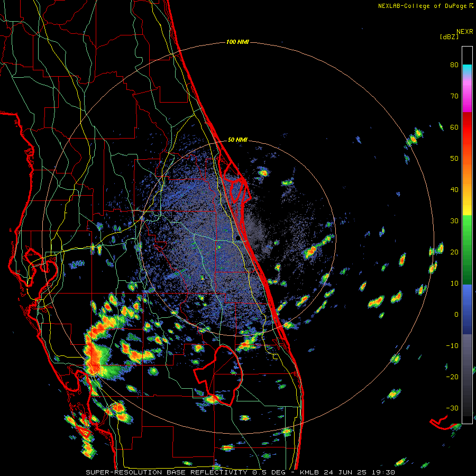Screen dimensions: 476x476
Task: Click the "KMLB 24 JUN 25 19:30" timestamp
Action: tap(347, 472)
